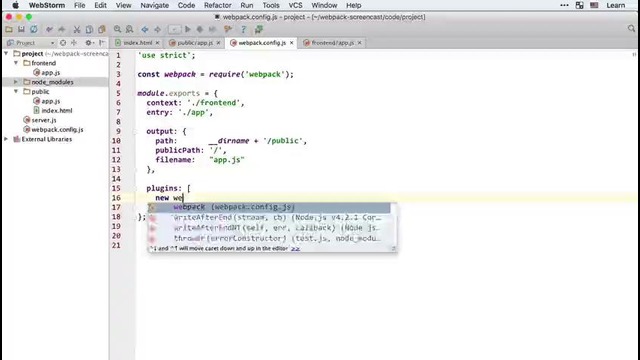640x360 pixels.
Task: Select app.js under public folder
Action: coord(51,101)
